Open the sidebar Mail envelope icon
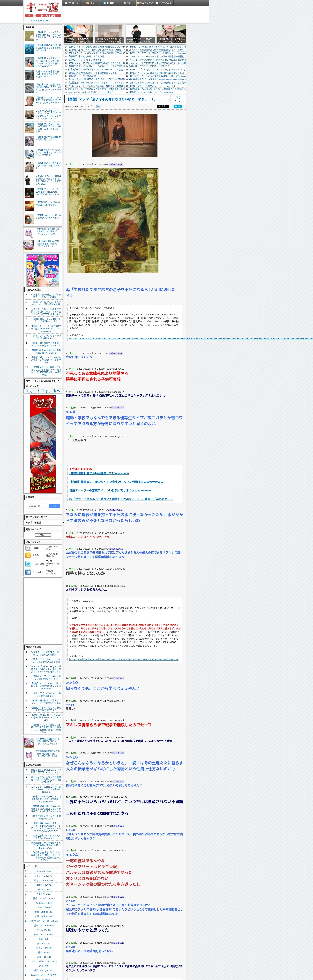This screenshot has height=980, width=313. click(28, 548)
